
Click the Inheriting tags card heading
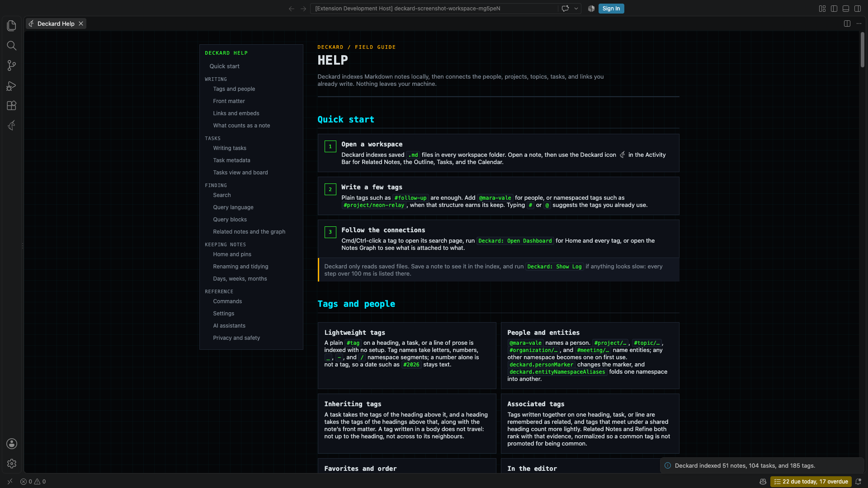pos(353,404)
